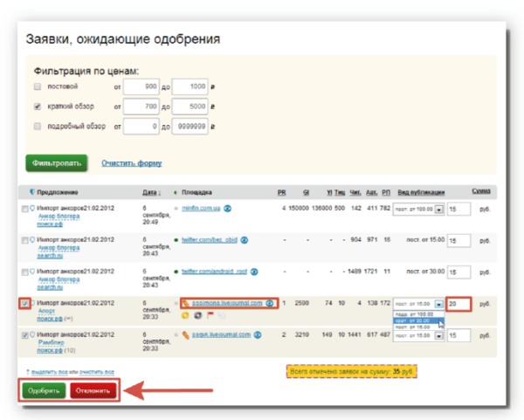Viewport: 524px width, 420px height.
Task: Click the shield icon in the twitter.com/bez_obid row
Action: 32,239
